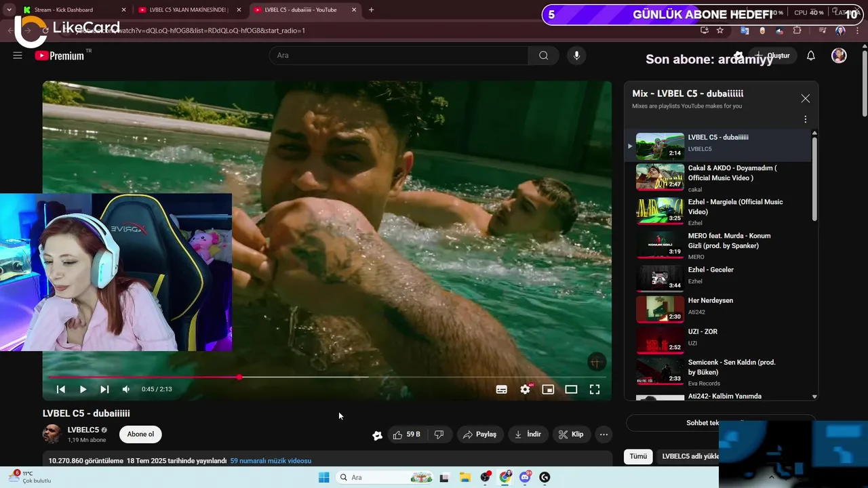Viewport: 868px width, 488px height.
Task: Switch to theater mode
Action: [x=571, y=389]
